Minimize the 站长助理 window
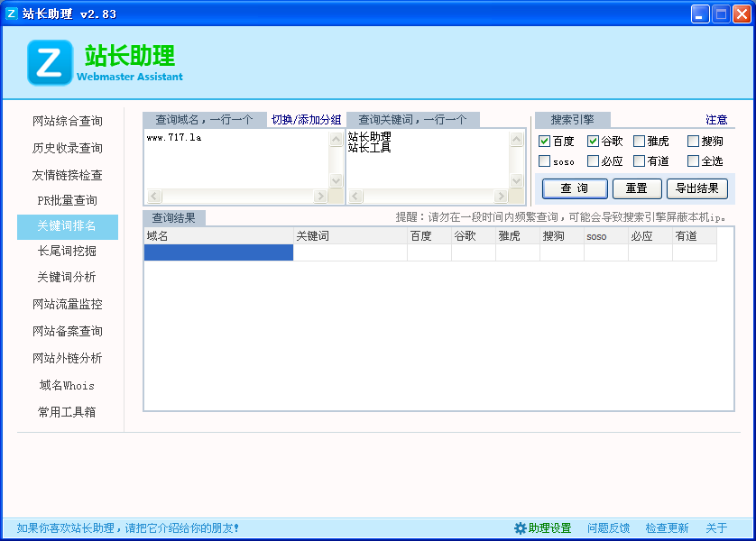756x541 pixels. coord(699,14)
